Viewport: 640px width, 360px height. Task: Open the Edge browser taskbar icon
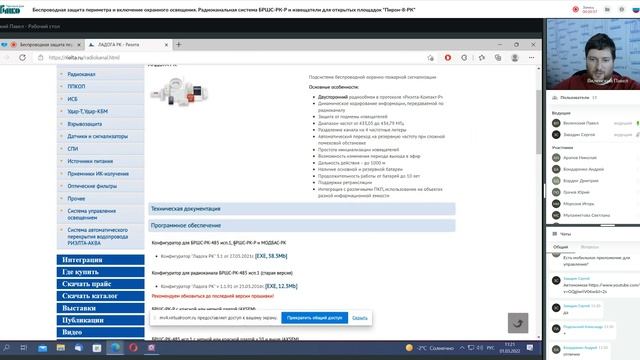point(115,348)
